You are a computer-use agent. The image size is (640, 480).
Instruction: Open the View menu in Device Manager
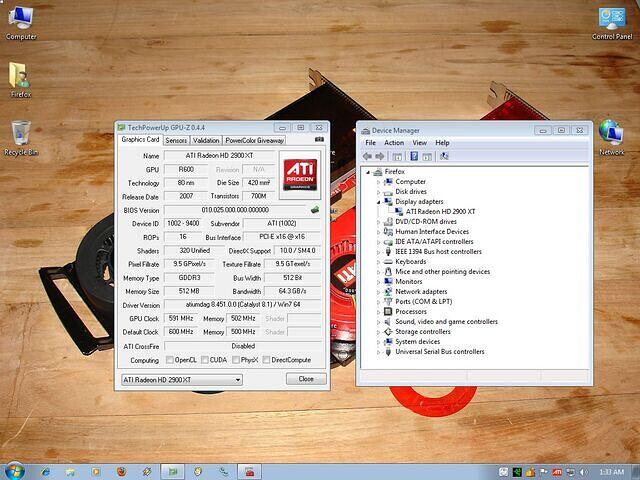(420, 143)
